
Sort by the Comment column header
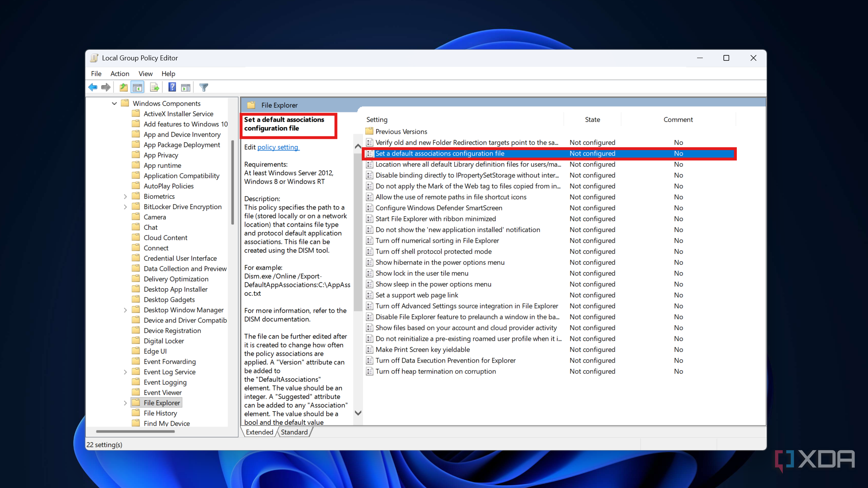[x=678, y=120]
